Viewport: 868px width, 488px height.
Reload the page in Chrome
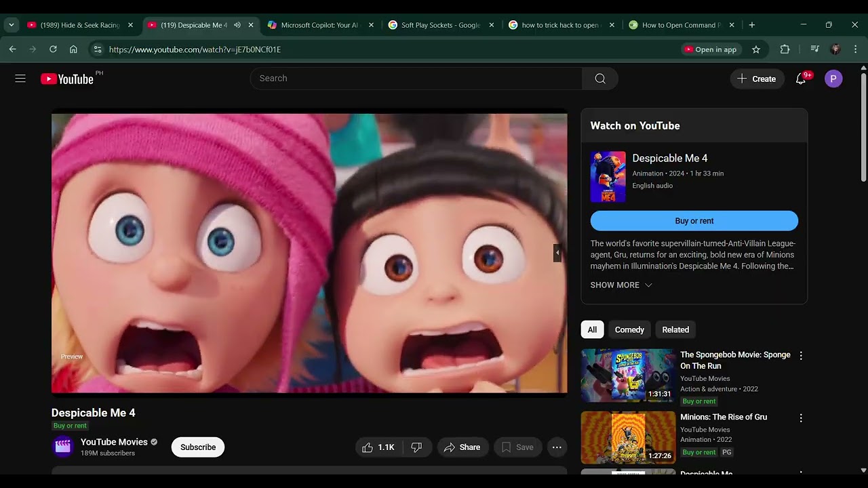click(x=53, y=49)
